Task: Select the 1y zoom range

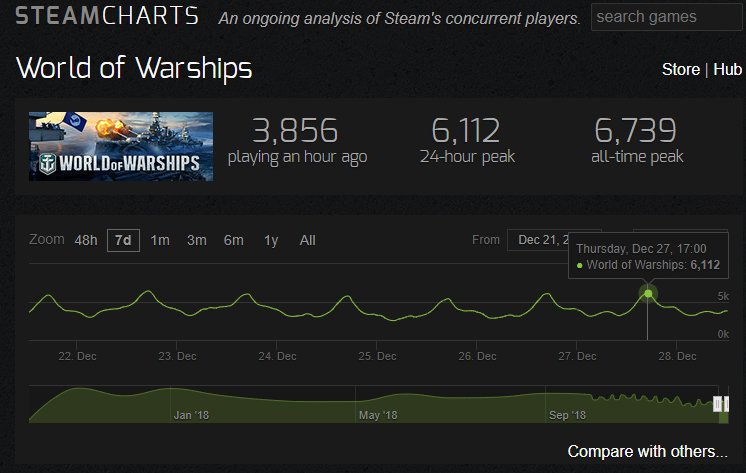Action: [271, 241]
